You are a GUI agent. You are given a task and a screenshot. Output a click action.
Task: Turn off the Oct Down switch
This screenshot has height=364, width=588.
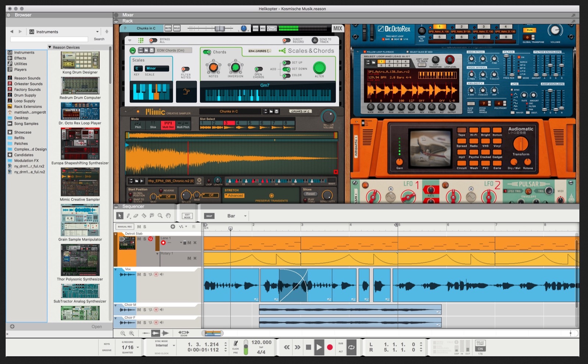click(286, 69)
